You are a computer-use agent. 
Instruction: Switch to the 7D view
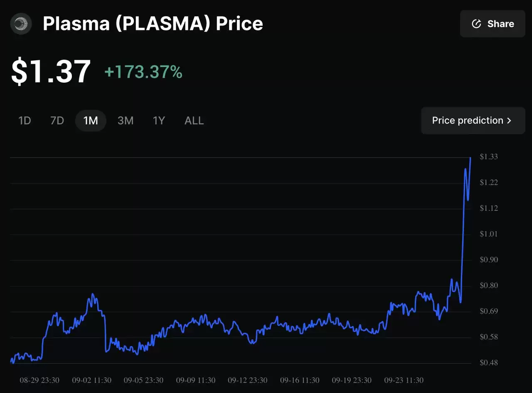pyautogui.click(x=57, y=121)
